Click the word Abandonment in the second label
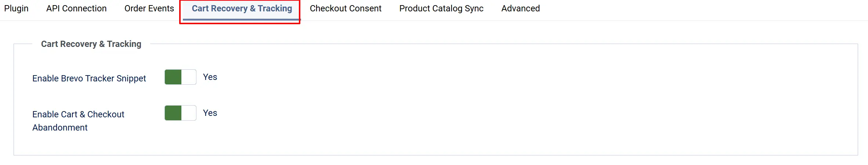868x165 pixels. pos(60,128)
